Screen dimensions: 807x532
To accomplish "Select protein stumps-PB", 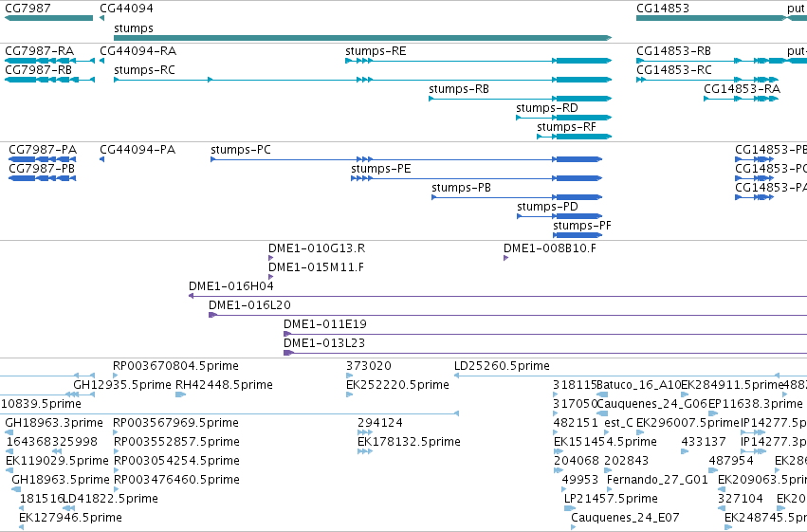I will (x=517, y=197).
